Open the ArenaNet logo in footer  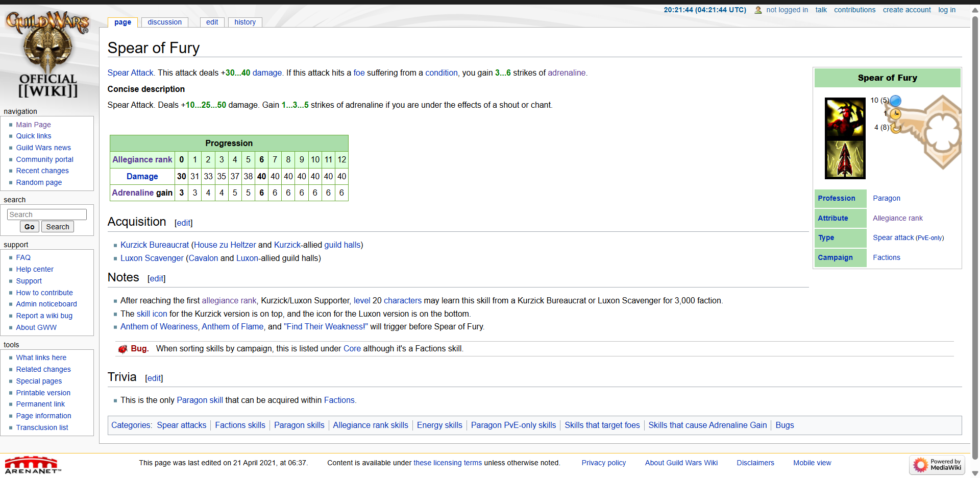(33, 465)
